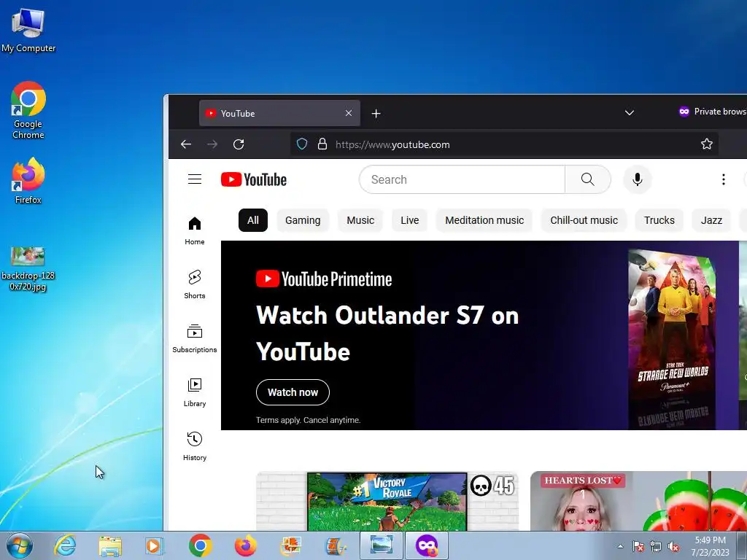Select the Meditation music chip
The image size is (747, 560).
(x=484, y=220)
